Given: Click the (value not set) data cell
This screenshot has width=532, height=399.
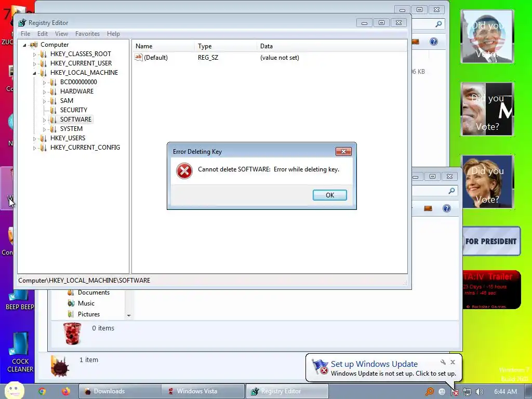Looking at the screenshot, I should point(280,58).
